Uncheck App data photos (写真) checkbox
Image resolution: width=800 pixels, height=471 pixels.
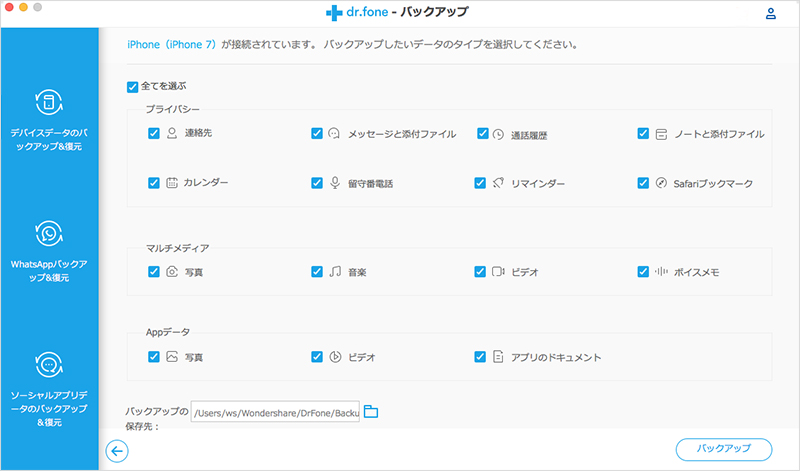[x=154, y=357]
